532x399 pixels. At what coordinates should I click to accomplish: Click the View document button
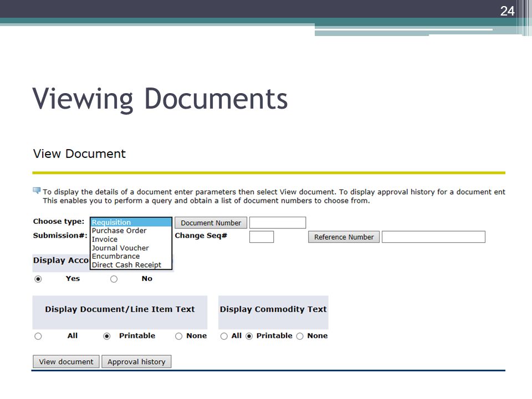coord(66,362)
